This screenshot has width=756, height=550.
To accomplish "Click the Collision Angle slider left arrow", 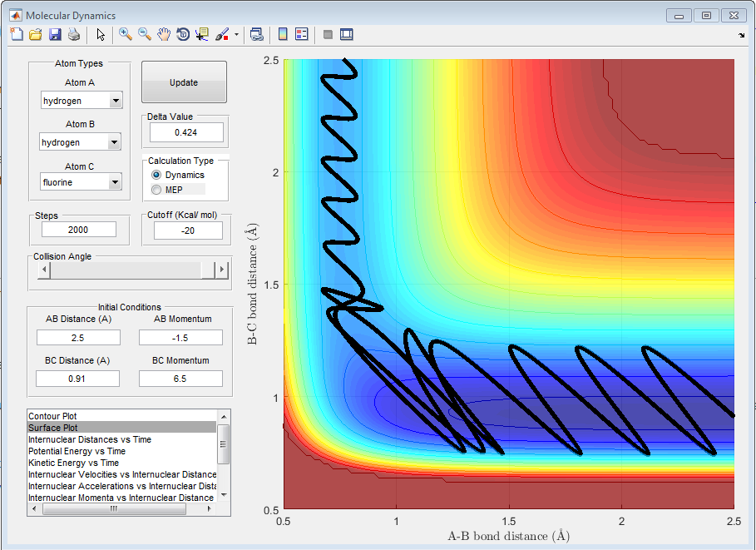I will click(44, 270).
